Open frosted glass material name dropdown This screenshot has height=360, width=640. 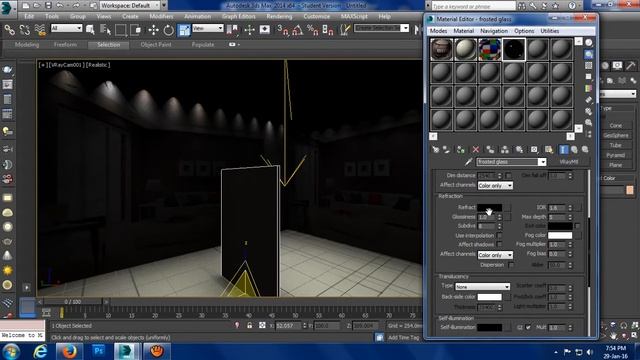coord(542,162)
